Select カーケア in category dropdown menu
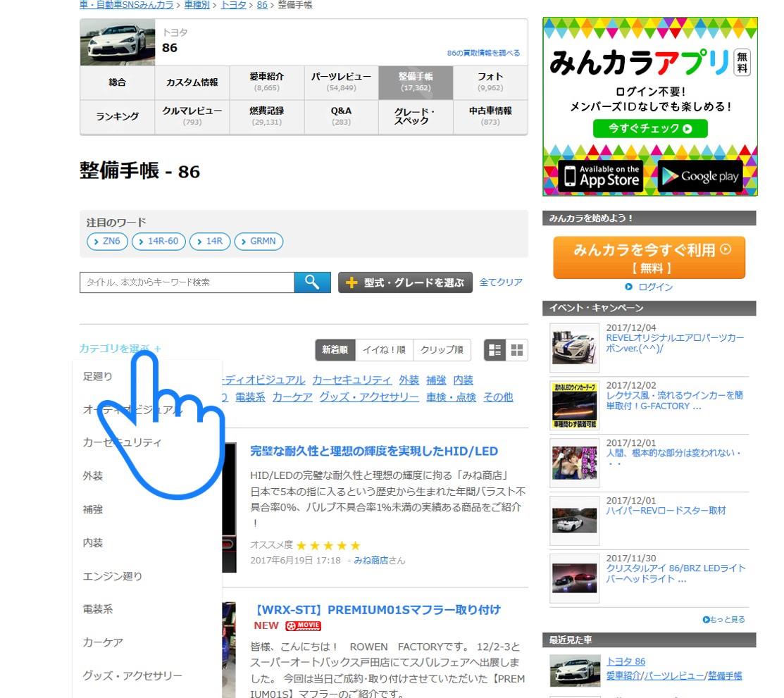 pyautogui.click(x=103, y=642)
